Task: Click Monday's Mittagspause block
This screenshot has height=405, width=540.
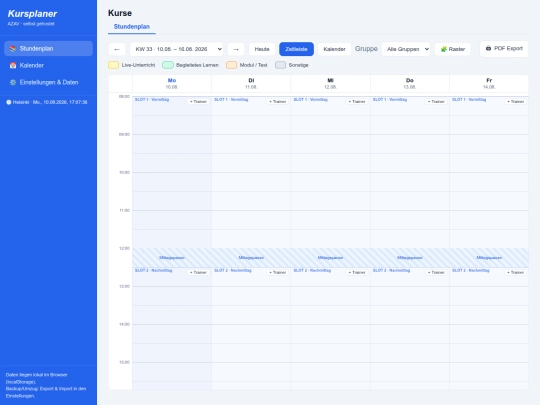Action: pos(172,258)
